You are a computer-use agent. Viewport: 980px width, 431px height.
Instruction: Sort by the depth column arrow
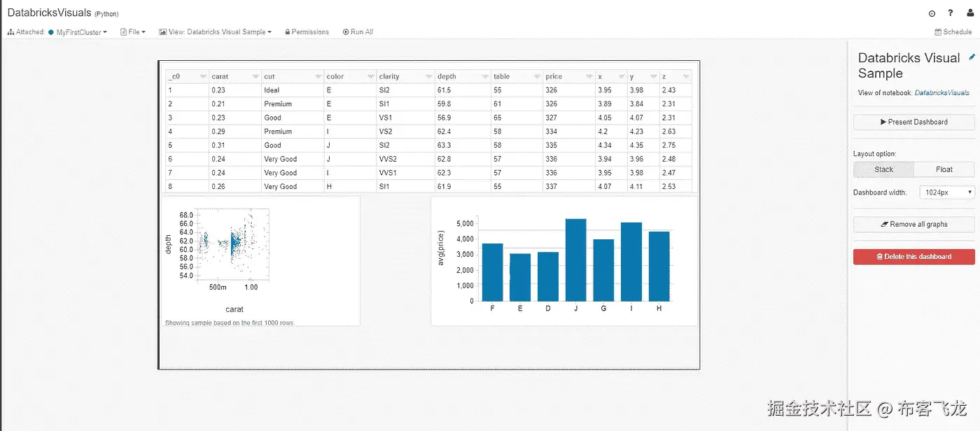[x=485, y=76]
